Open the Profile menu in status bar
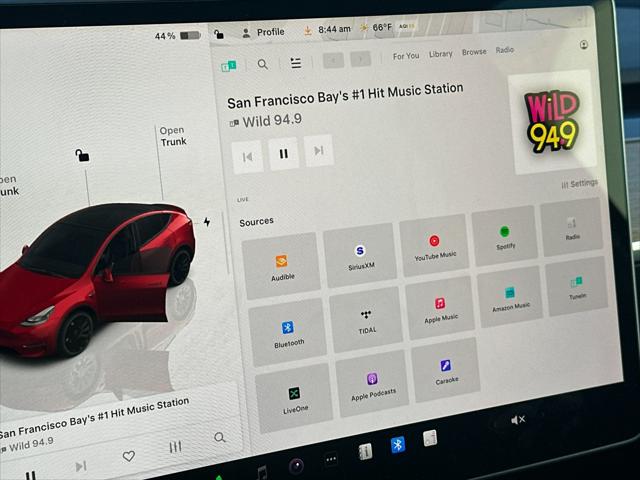The width and height of the screenshot is (640, 480). [263, 32]
